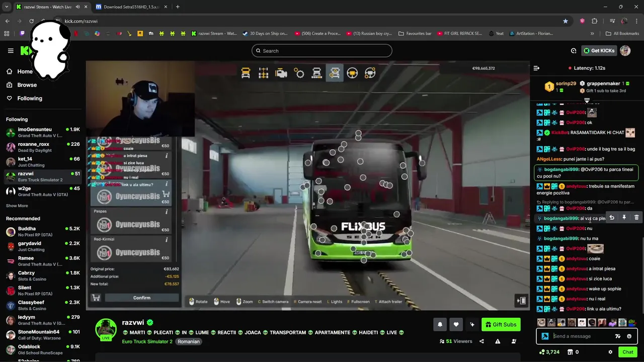Delete the hovered bogdangabi999 message
This screenshot has height=362, width=644.
click(x=636, y=218)
